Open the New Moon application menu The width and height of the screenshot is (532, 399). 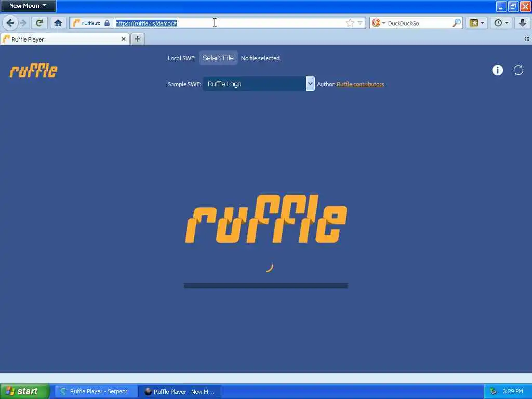tap(28, 6)
